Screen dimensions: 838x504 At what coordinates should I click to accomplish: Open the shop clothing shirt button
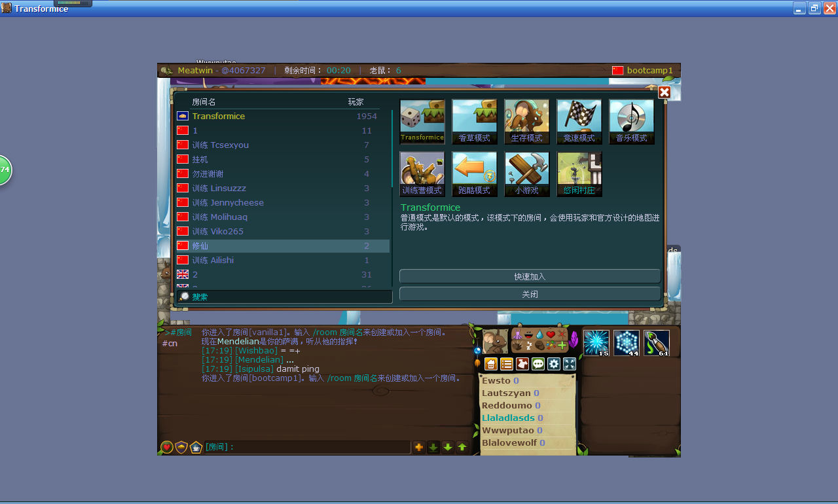tap(522, 364)
